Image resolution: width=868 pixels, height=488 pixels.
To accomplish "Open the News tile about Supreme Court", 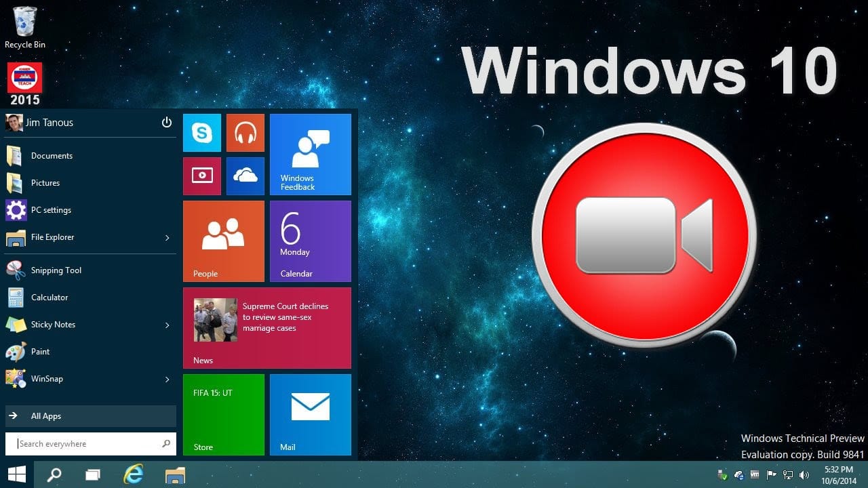I will coord(267,328).
